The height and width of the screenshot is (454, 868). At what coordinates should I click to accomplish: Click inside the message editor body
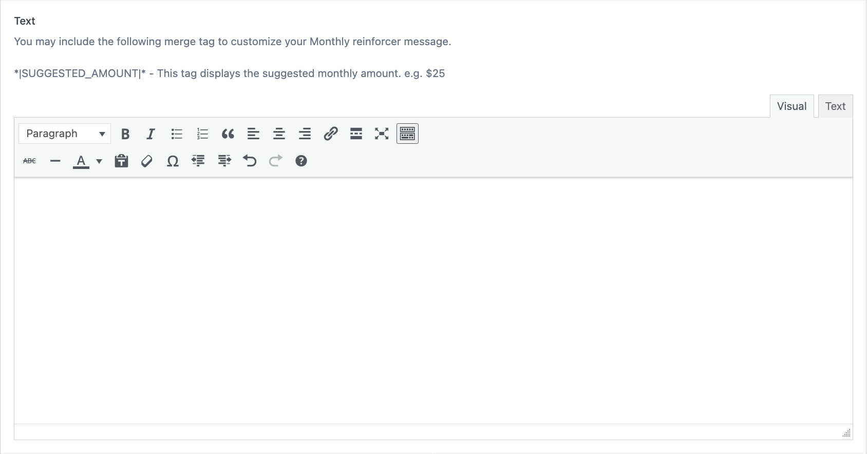[433, 300]
